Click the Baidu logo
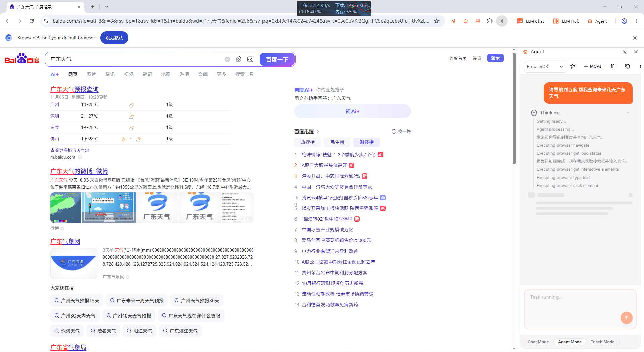The image size is (644, 352). tap(22, 59)
